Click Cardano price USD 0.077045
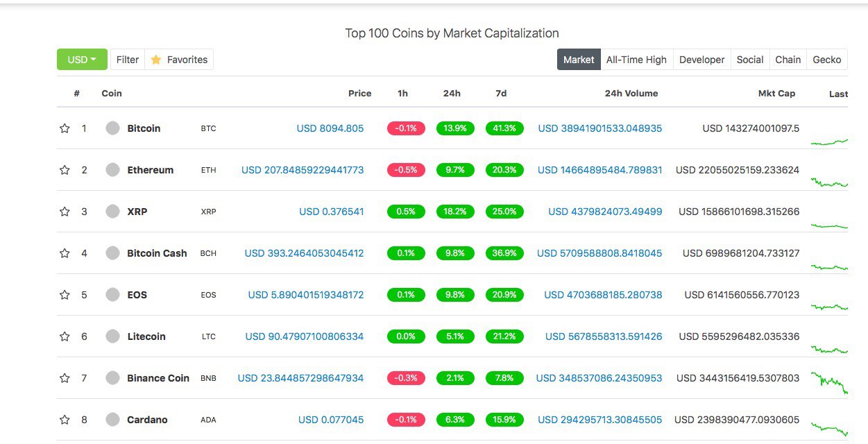 point(331,420)
